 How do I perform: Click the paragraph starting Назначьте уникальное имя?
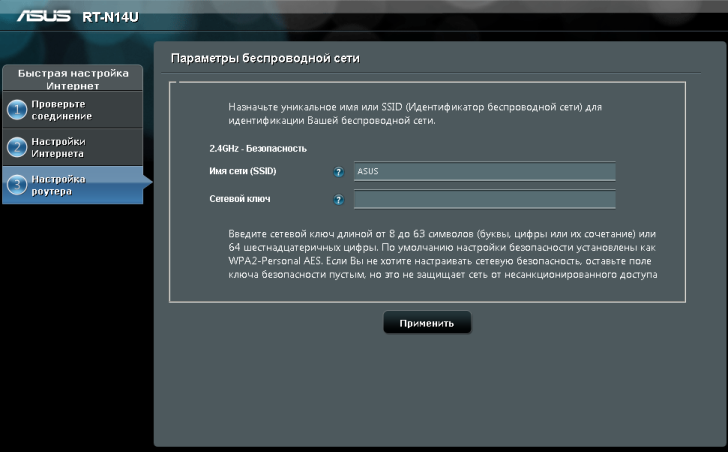[x=415, y=114]
